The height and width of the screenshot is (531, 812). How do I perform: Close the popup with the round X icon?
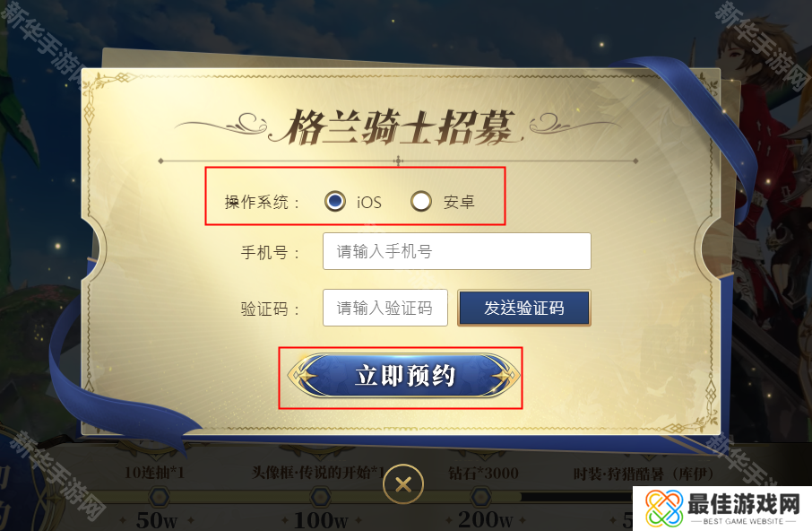coord(403,484)
